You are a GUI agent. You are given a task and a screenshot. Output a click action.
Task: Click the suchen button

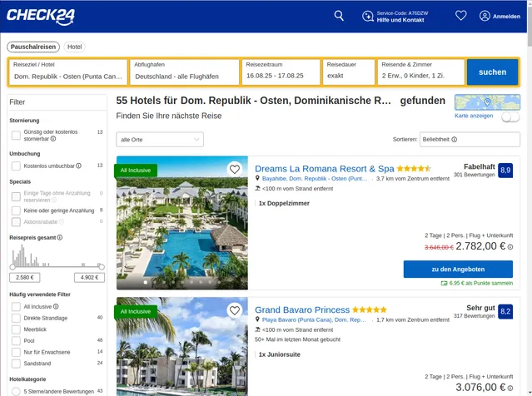coord(492,72)
